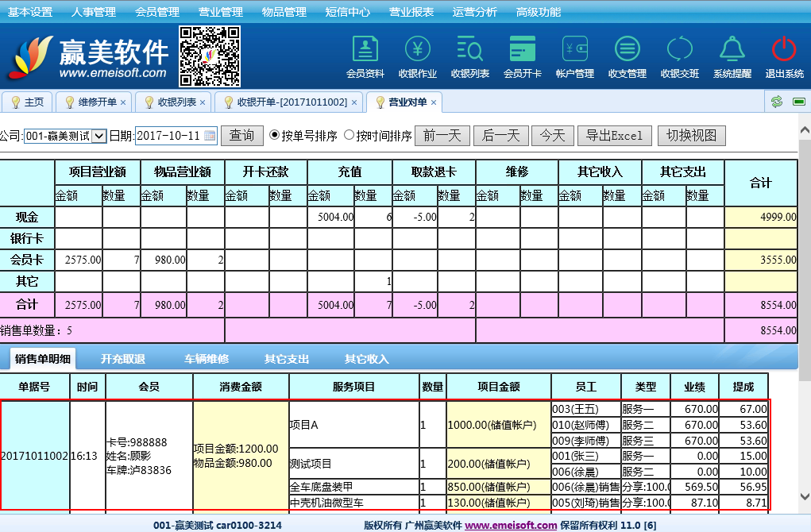Click the date input field
This screenshot has width=811, height=532.
(169, 136)
